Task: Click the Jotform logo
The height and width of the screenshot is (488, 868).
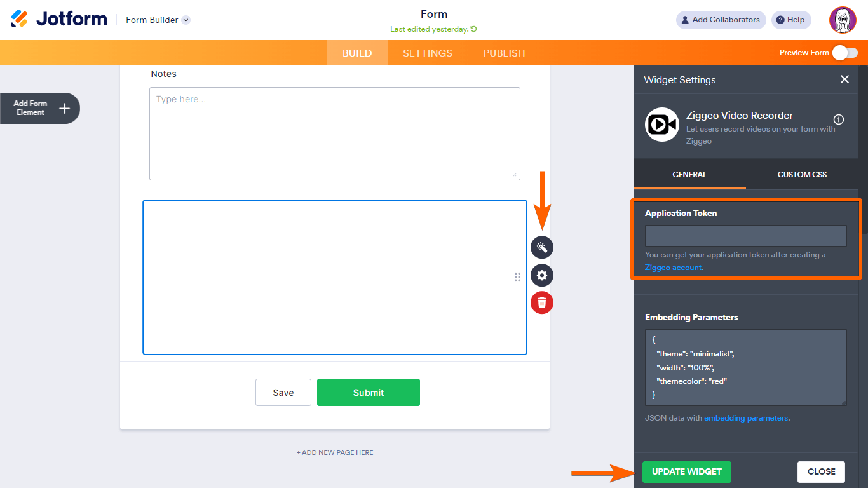Action: click(x=59, y=19)
